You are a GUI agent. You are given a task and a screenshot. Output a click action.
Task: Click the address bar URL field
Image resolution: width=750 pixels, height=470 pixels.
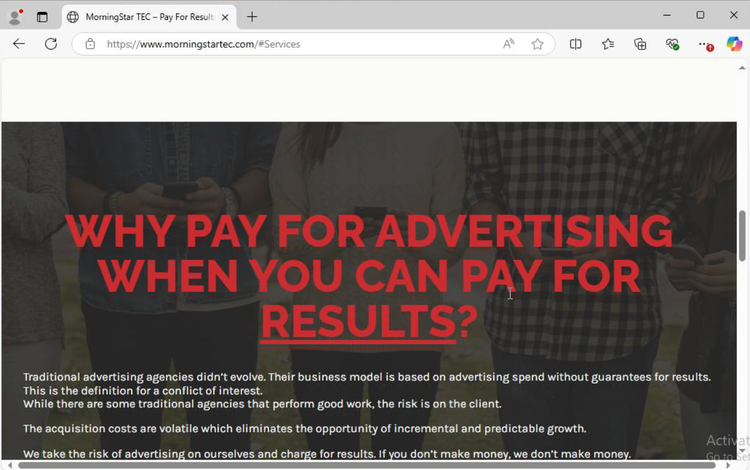(x=290, y=44)
